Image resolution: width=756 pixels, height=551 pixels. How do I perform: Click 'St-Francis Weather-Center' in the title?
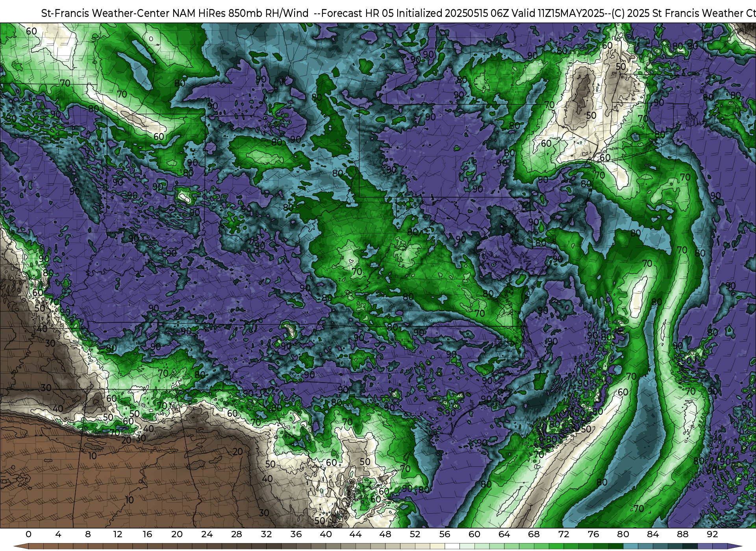point(106,13)
